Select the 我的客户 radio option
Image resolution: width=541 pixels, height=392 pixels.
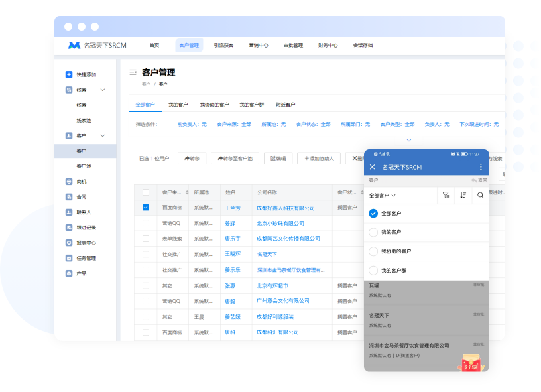(x=373, y=232)
